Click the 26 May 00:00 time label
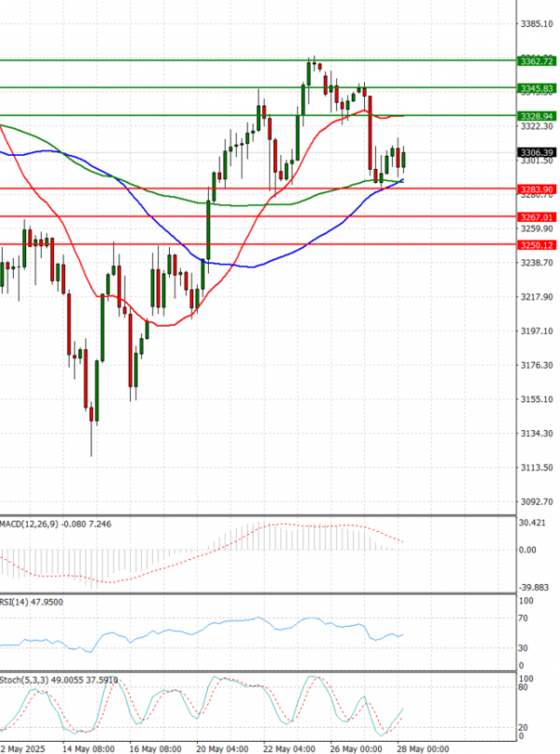Screen dimensions: 560x754 pyautogui.click(x=356, y=748)
